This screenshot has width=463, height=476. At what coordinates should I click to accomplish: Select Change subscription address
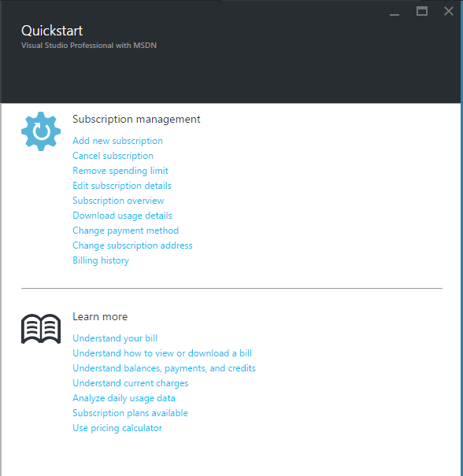pos(132,245)
